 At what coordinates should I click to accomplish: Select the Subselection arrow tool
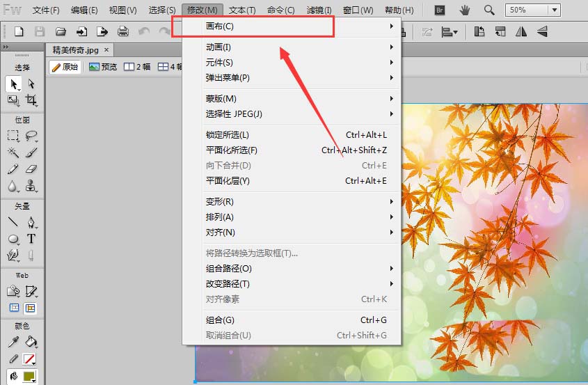click(x=31, y=84)
